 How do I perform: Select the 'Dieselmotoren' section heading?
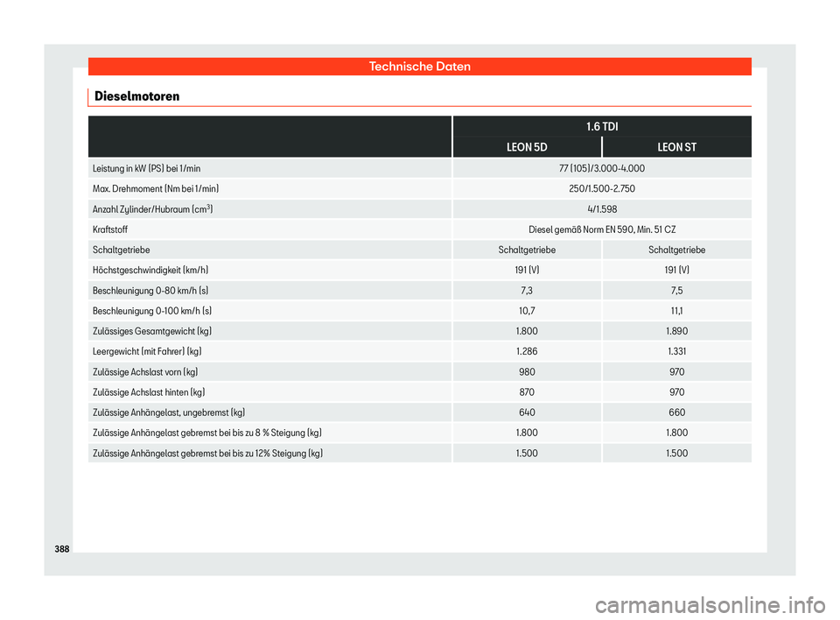click(x=137, y=96)
